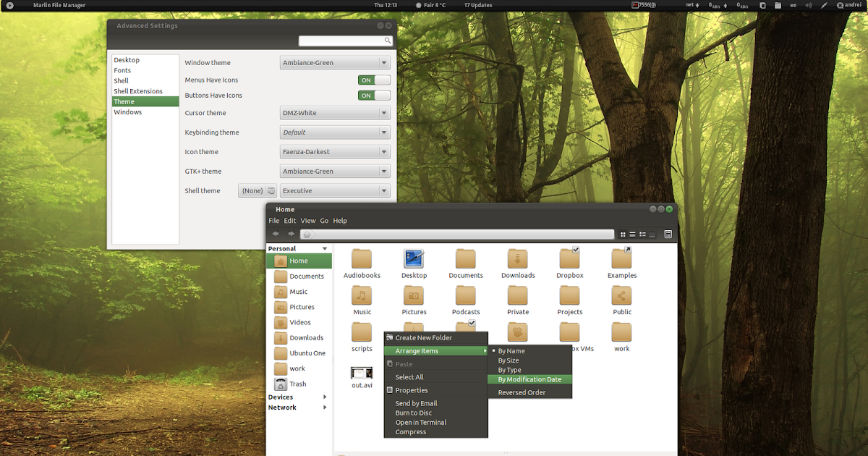This screenshot has height=456, width=868.
Task: Click 17 Updates in the top panel
Action: coord(477,5)
